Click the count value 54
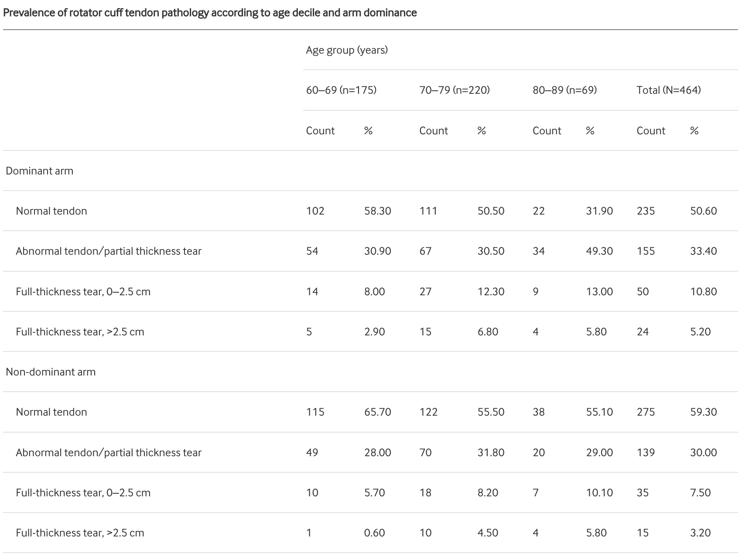This screenshot has height=560, width=752. pos(312,251)
